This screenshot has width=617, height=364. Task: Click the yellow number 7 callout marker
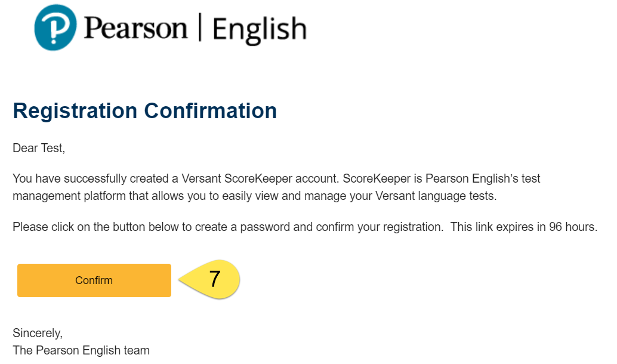(214, 279)
